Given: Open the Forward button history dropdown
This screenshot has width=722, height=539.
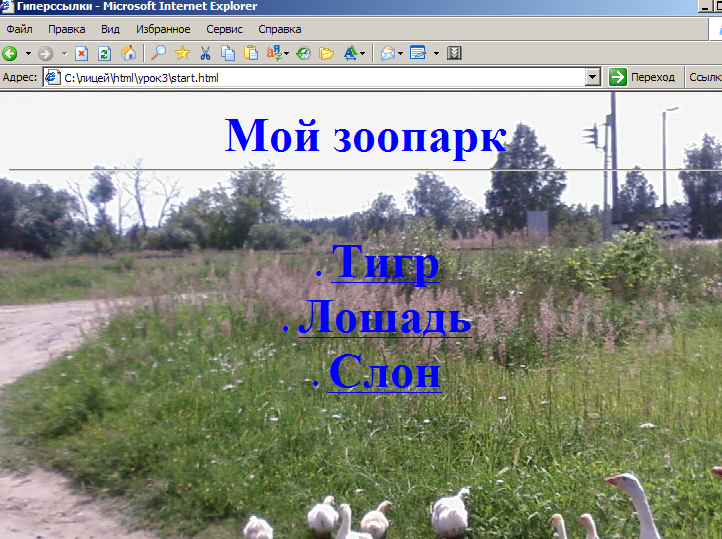Looking at the screenshot, I should [64, 53].
